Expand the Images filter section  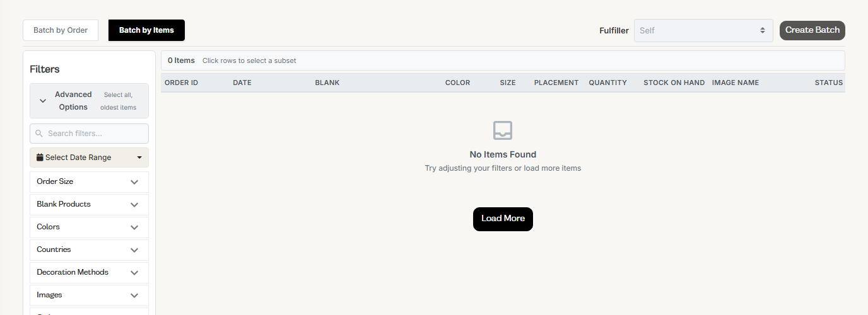click(89, 295)
